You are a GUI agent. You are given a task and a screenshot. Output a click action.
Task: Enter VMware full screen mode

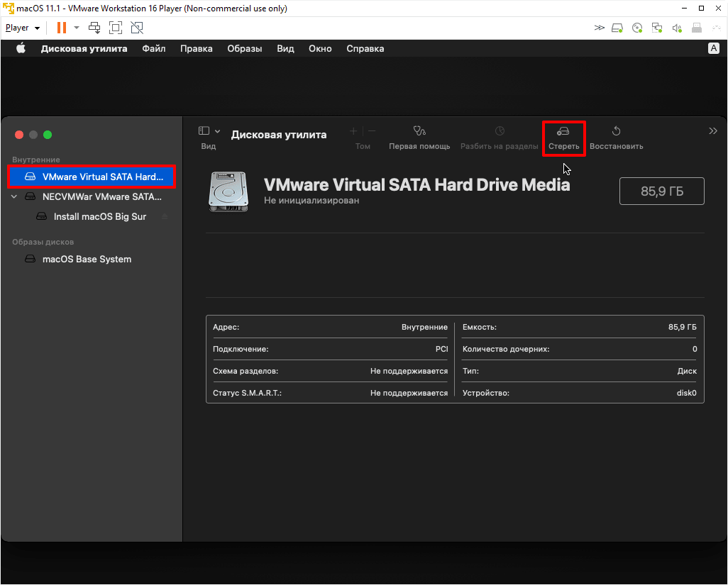pos(116,28)
